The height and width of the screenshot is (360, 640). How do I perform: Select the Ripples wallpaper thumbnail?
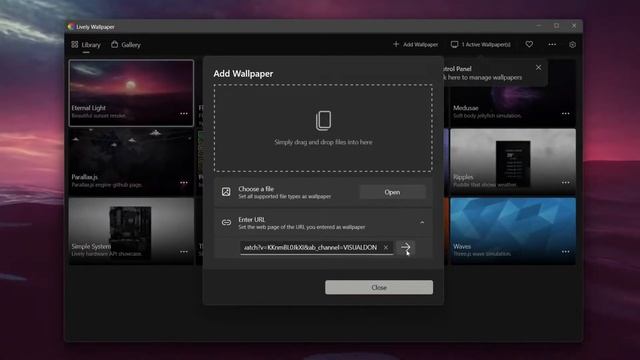point(513,162)
